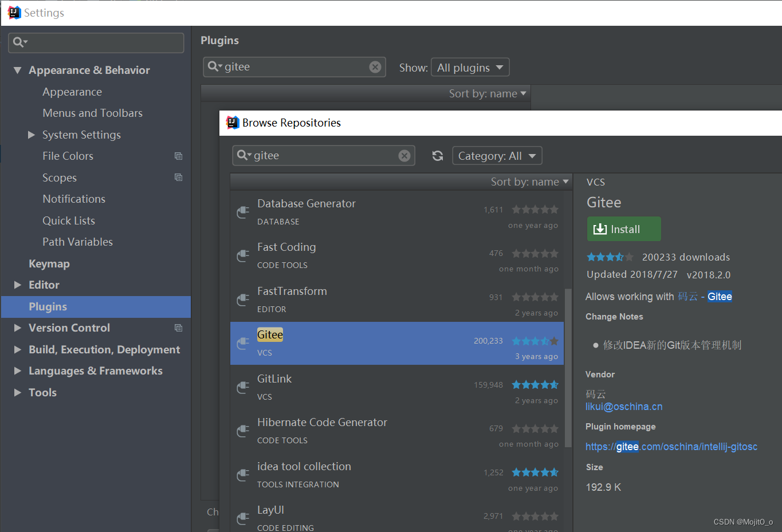Click the 码云 - Gitee link in description
This screenshot has height=532, width=782.
tap(705, 297)
